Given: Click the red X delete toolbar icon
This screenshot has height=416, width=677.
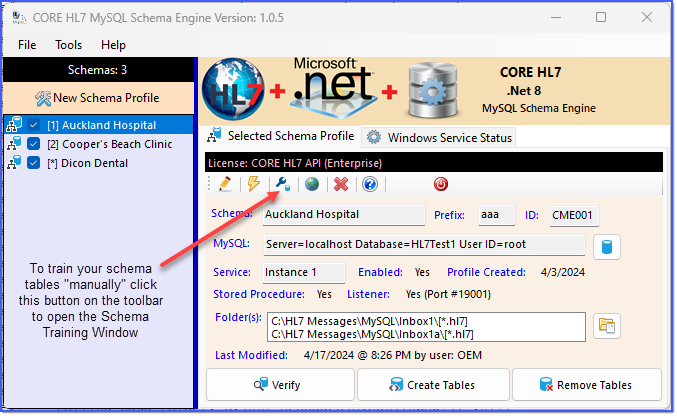Looking at the screenshot, I should point(341,184).
